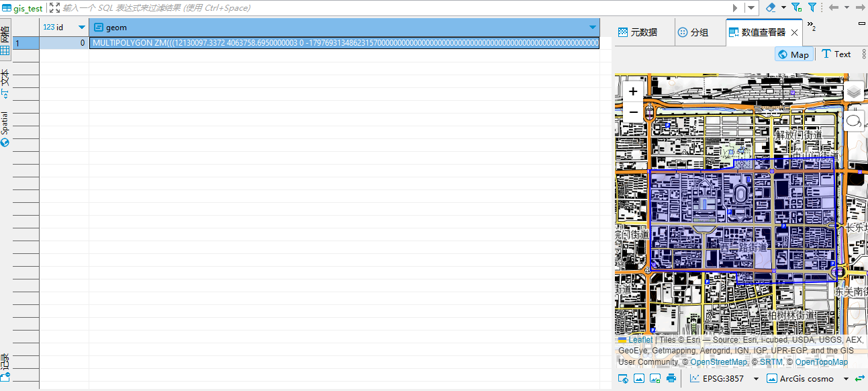
Task: Close the 数值查看器 tab
Action: [795, 32]
